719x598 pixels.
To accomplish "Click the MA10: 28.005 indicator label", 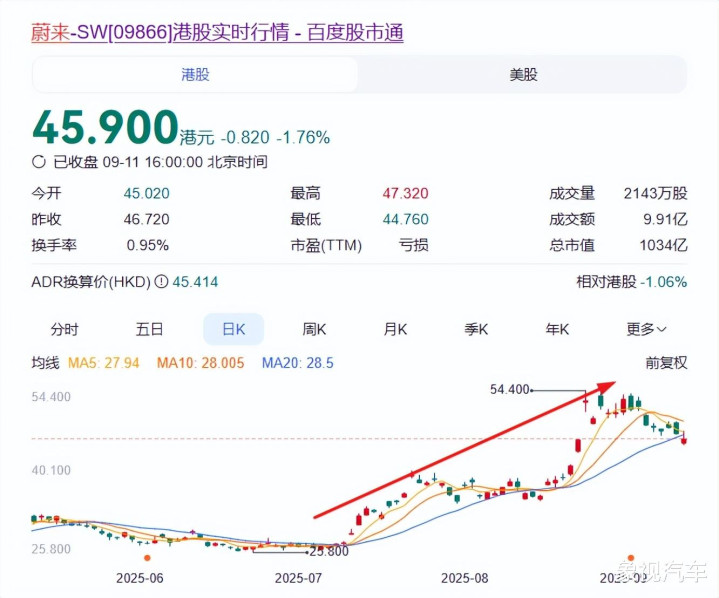I will coord(200,363).
